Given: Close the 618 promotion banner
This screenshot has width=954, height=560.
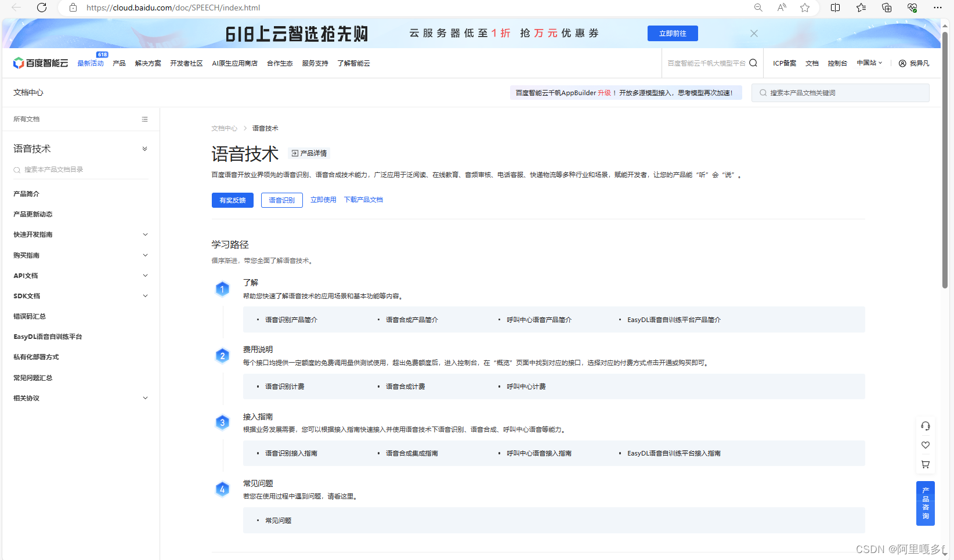Looking at the screenshot, I should [x=754, y=34].
